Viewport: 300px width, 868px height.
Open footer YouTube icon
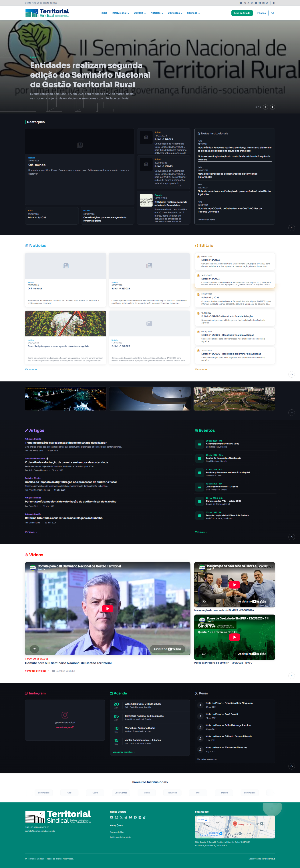tap(112, 817)
